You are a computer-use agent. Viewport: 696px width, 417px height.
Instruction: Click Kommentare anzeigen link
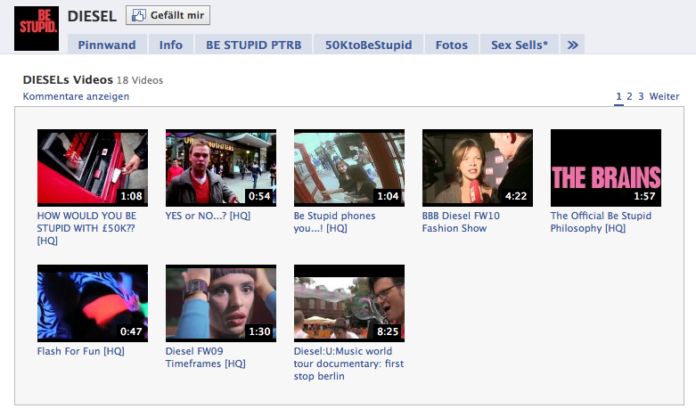point(76,97)
